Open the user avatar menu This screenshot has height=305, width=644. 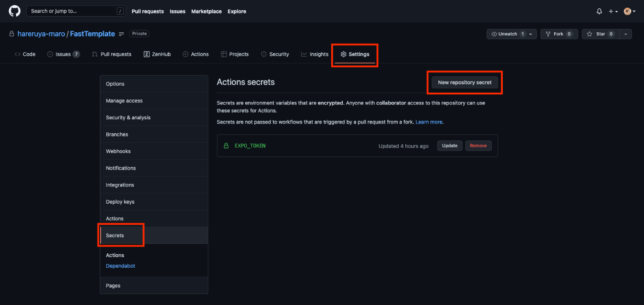[630, 12]
